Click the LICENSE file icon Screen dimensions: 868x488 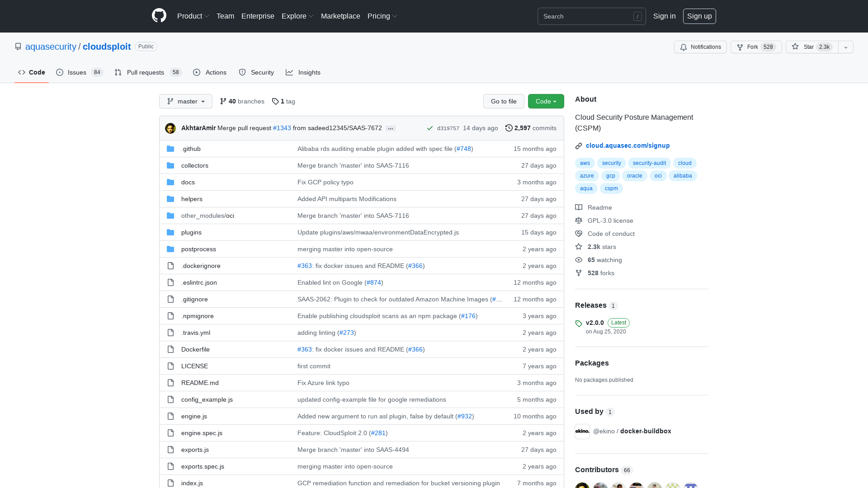point(170,366)
